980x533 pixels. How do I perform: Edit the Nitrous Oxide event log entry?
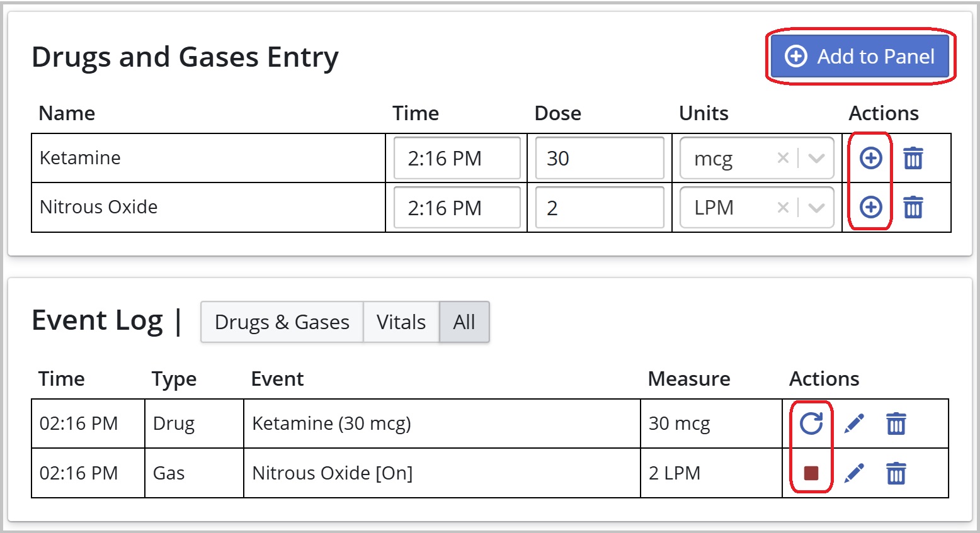click(x=854, y=473)
